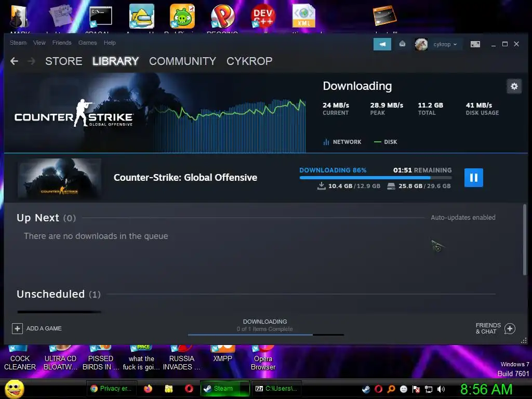Open the Games menu

coord(87,43)
